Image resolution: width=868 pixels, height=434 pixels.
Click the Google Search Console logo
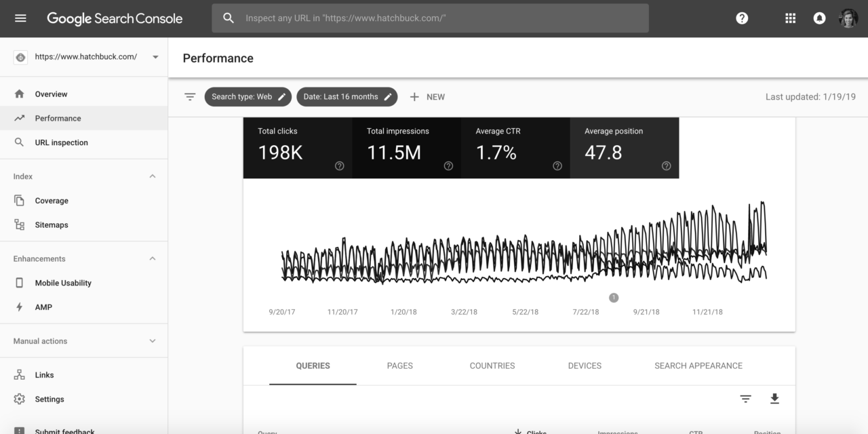point(115,18)
